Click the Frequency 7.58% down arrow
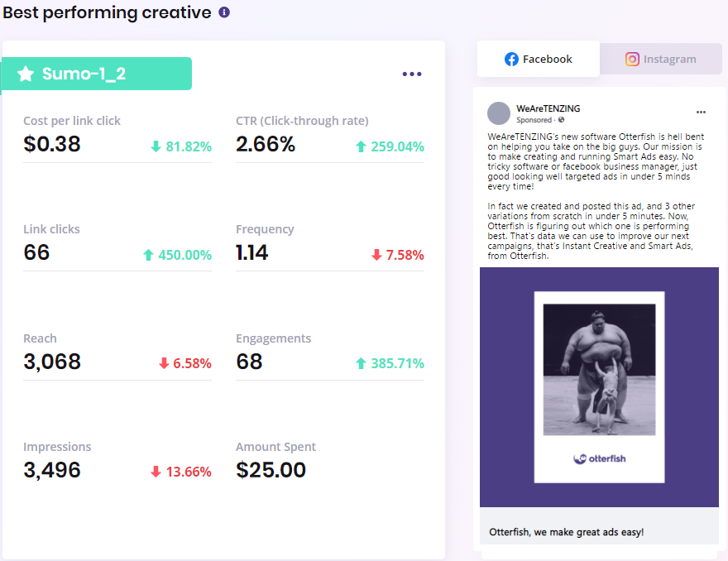The image size is (728, 561). pos(376,255)
